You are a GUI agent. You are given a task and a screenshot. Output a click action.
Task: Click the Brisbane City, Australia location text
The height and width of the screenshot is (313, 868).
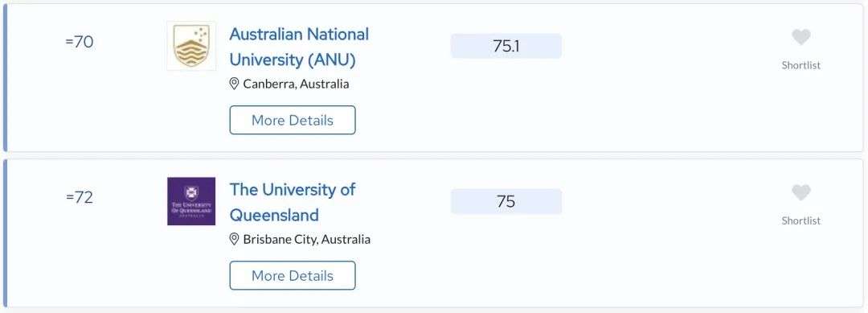click(x=307, y=239)
